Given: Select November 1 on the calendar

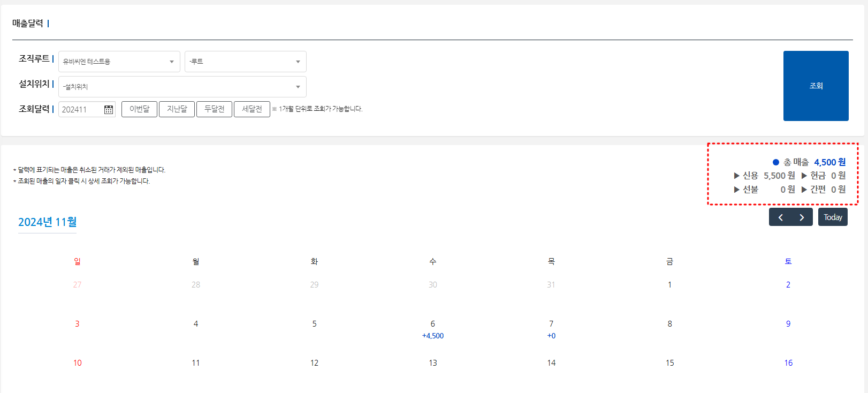Looking at the screenshot, I should [x=669, y=285].
